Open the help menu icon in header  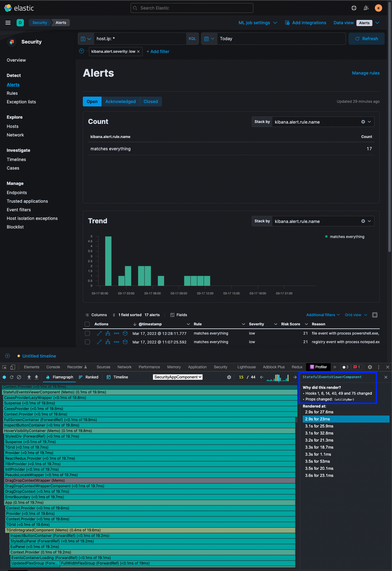pos(354,8)
